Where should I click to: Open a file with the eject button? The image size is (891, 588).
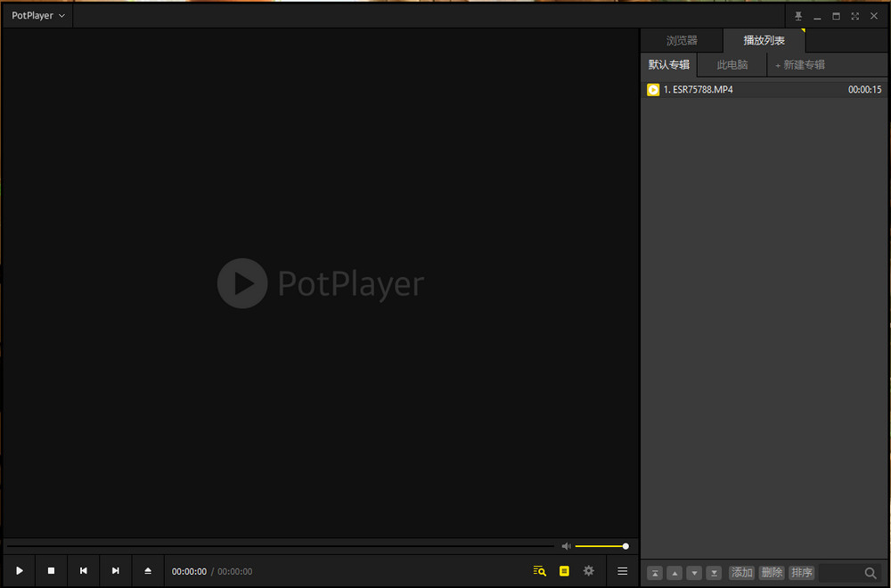click(148, 571)
